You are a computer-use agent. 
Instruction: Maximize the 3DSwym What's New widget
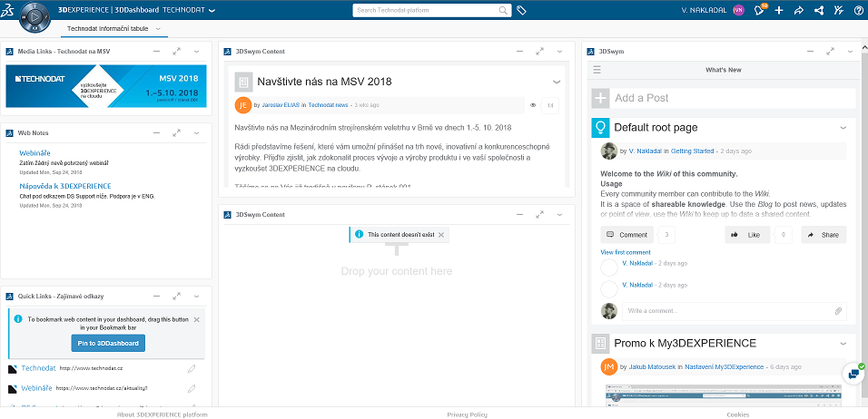830,51
